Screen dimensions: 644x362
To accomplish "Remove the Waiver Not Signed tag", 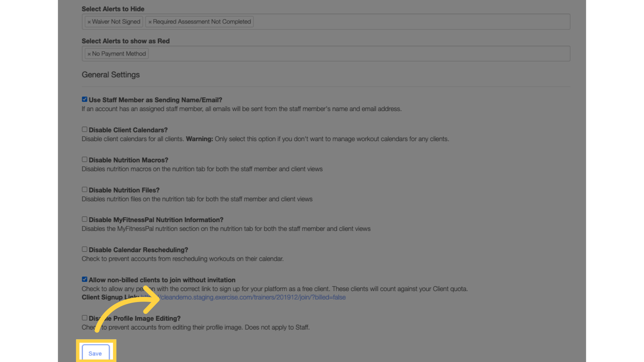I will point(89,22).
